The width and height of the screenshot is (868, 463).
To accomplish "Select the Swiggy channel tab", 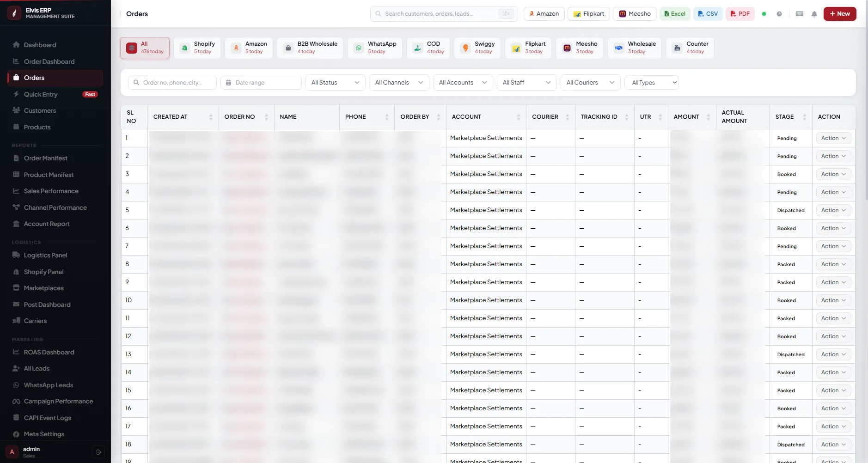I will pos(477,48).
